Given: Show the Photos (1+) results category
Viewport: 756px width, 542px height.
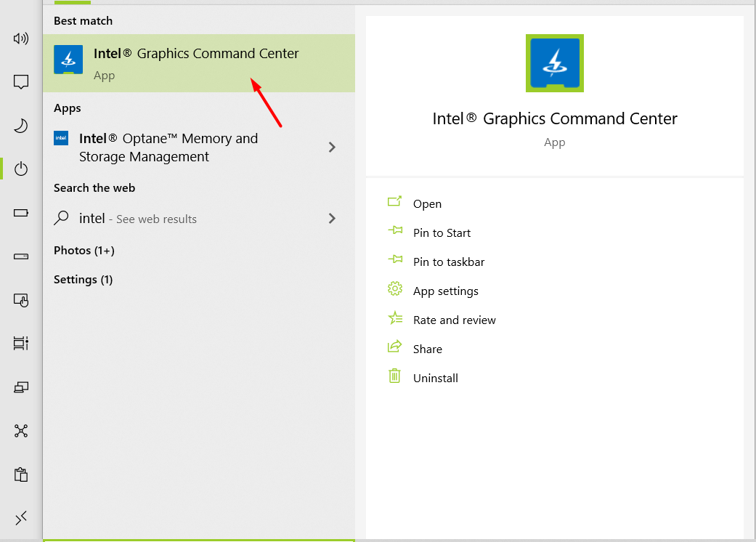Looking at the screenshot, I should point(84,251).
